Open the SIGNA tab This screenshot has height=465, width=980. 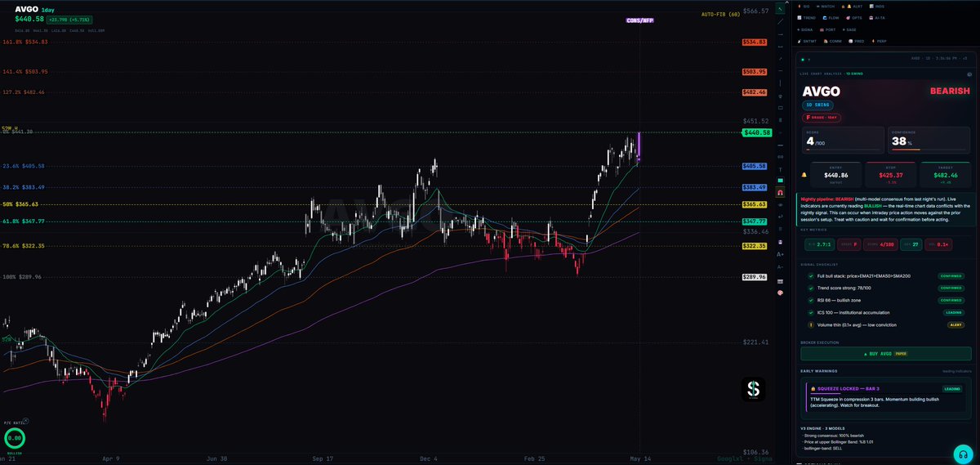pyautogui.click(x=805, y=29)
